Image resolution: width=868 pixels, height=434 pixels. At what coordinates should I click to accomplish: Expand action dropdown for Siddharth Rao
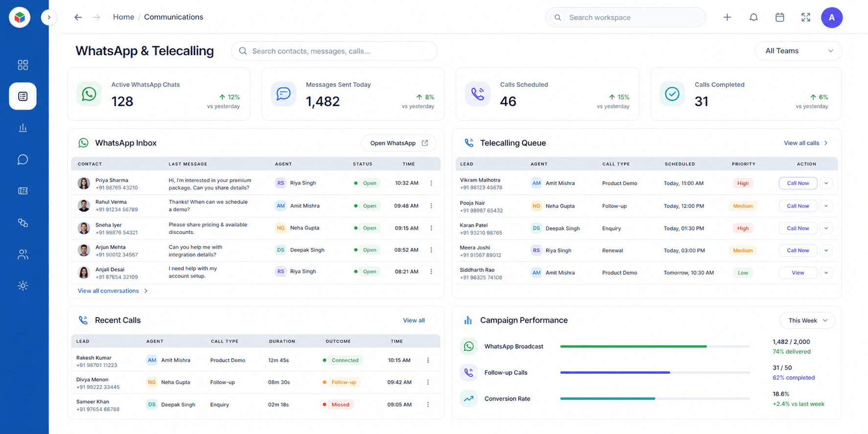(x=826, y=273)
